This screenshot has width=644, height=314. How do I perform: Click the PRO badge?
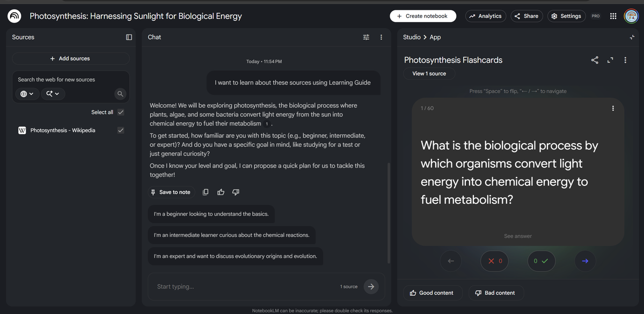point(595,16)
